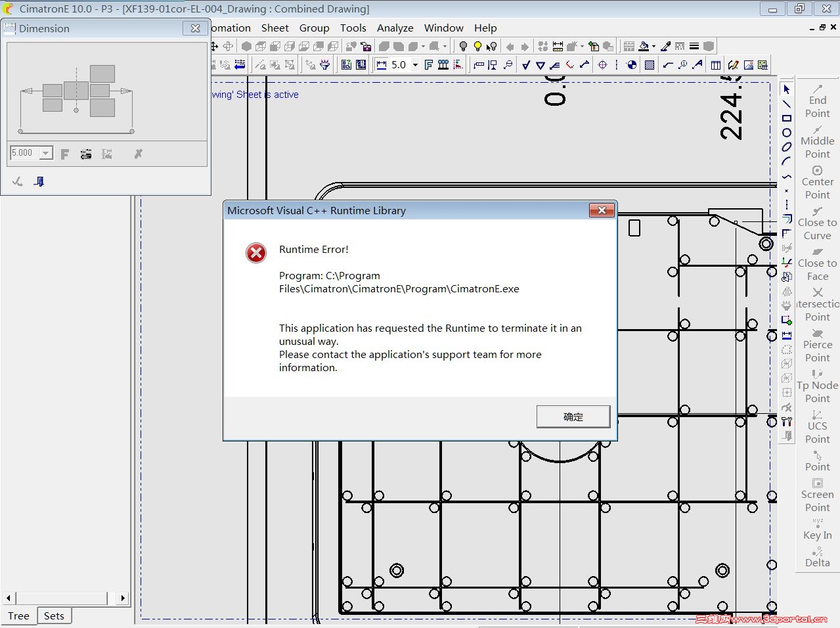Click the light bulb with cursor icon

tap(491, 46)
